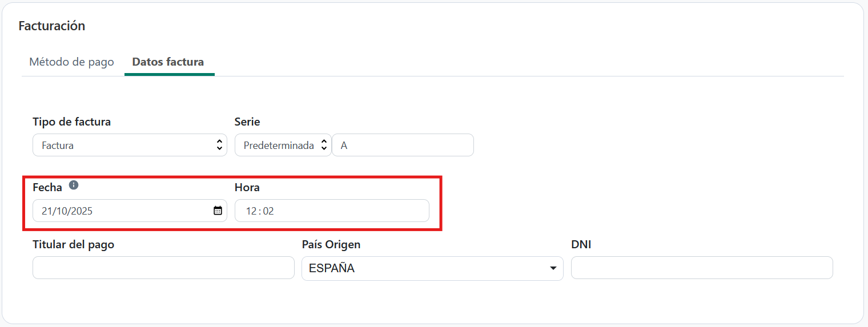Click the Serie Predeterminada selector arrows
The height and width of the screenshot is (327, 868).
point(323,145)
